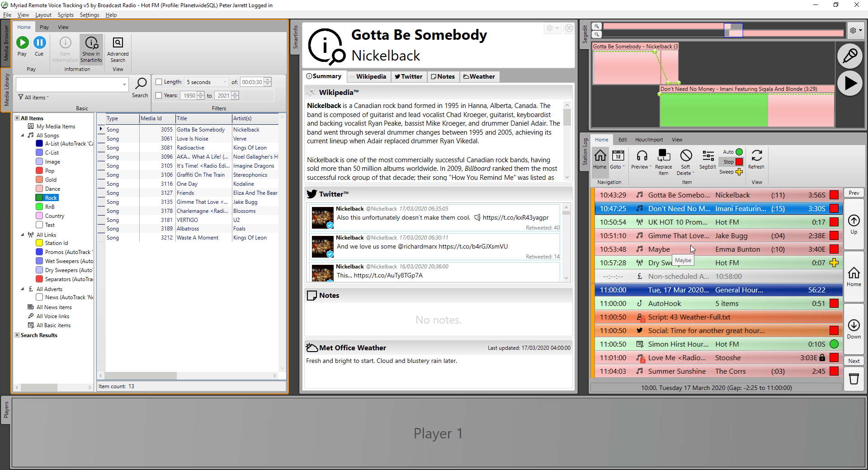Open the Goto calendar icon

(618, 156)
